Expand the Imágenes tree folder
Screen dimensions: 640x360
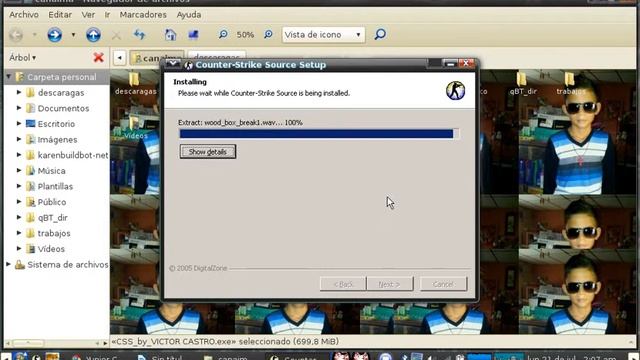(x=19, y=140)
